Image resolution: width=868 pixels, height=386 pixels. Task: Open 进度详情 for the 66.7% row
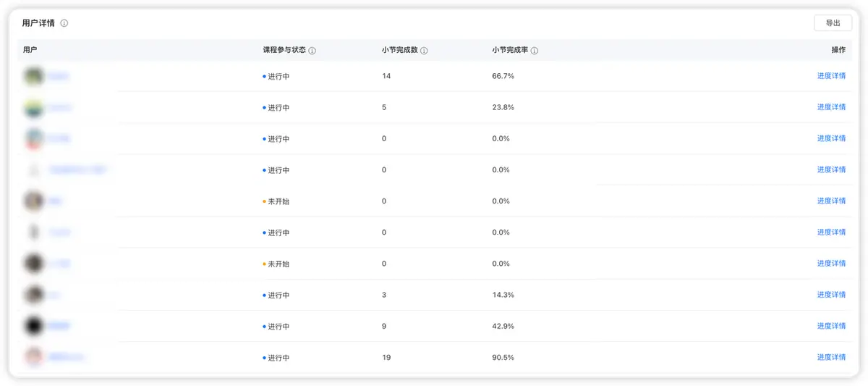click(x=831, y=76)
